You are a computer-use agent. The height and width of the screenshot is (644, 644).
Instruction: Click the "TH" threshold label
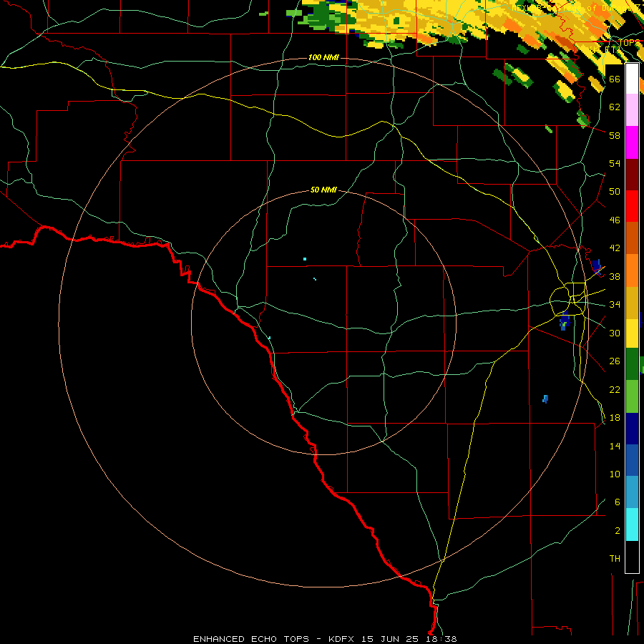coord(615,559)
